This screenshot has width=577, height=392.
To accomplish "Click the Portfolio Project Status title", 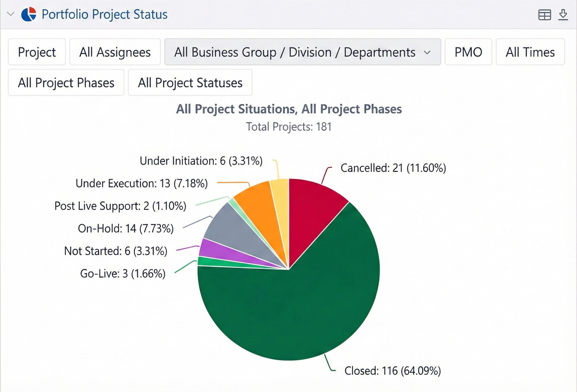I will (x=104, y=14).
